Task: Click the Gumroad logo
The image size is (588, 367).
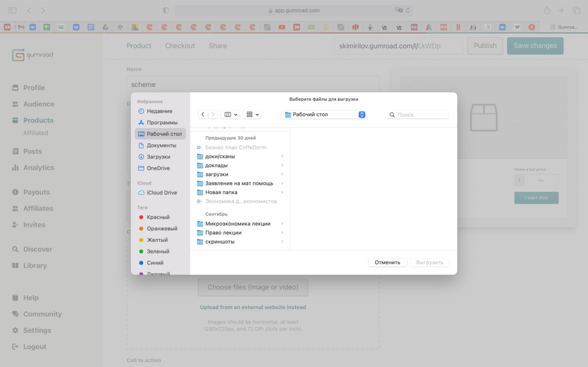Action: [33, 55]
